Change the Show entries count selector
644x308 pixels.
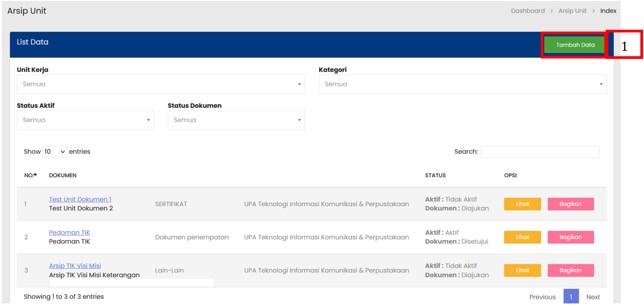coord(54,152)
